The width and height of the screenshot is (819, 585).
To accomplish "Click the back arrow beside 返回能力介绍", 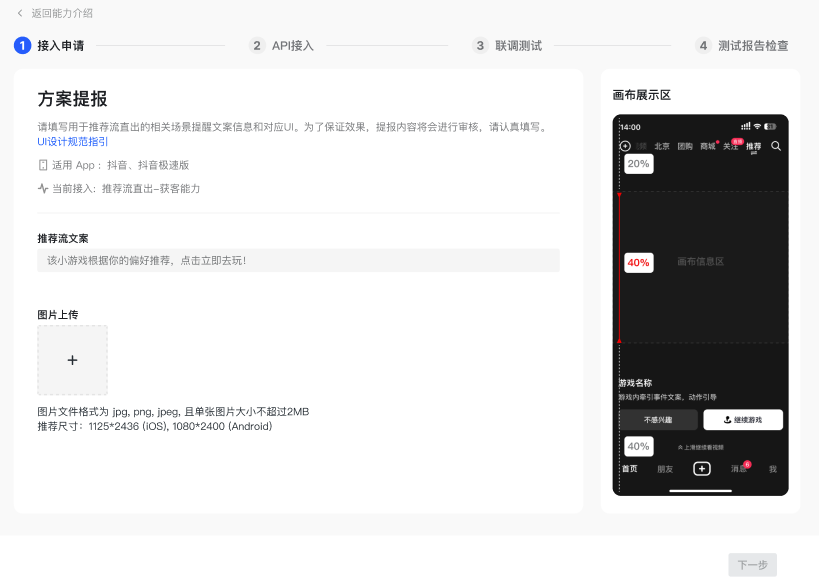I will coord(20,13).
